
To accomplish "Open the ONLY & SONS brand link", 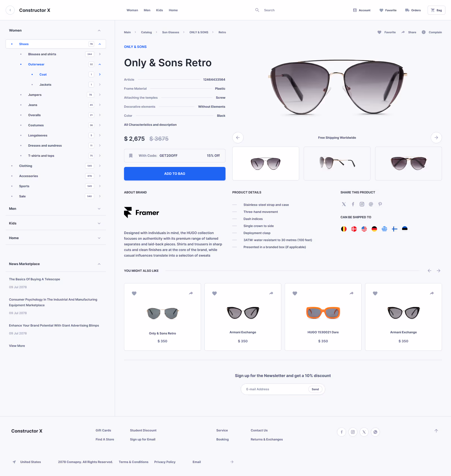I will coord(135,47).
